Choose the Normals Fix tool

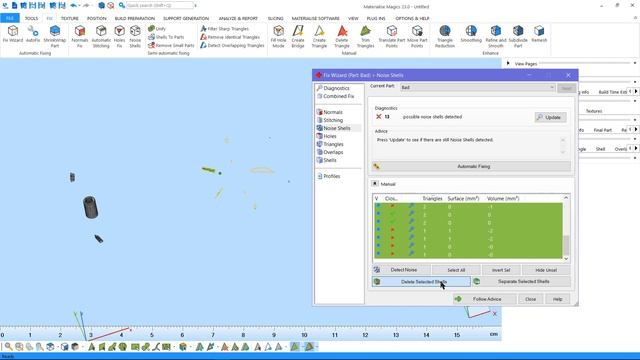(x=80, y=36)
